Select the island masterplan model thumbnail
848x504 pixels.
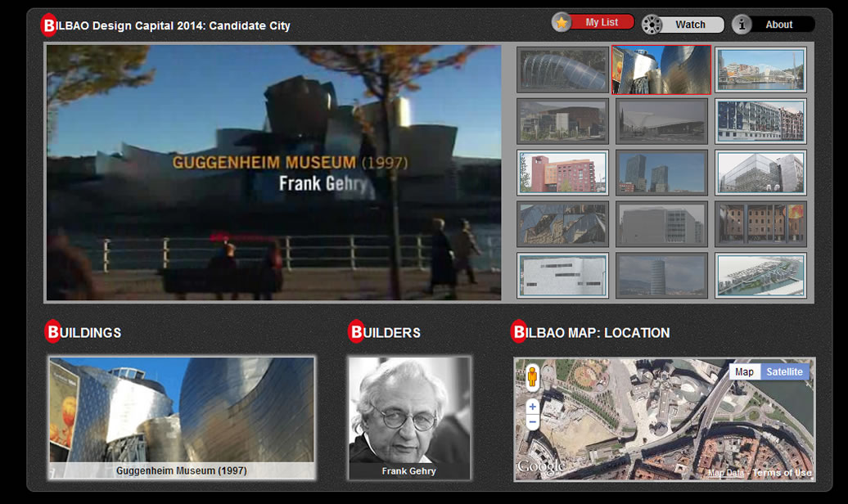(760, 275)
